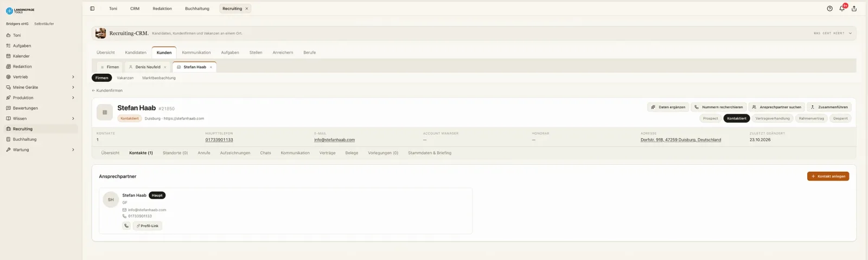Expand the Wissen sidebar section
Screen dimensions: 868x260
73,119
